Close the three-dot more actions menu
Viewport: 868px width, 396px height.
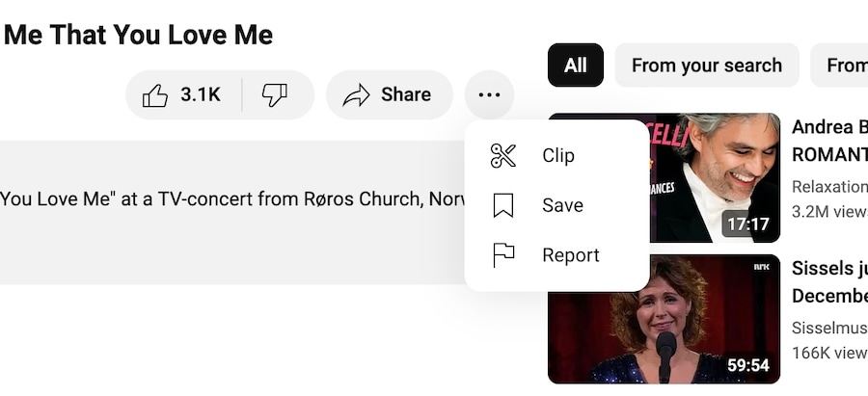coord(489,94)
